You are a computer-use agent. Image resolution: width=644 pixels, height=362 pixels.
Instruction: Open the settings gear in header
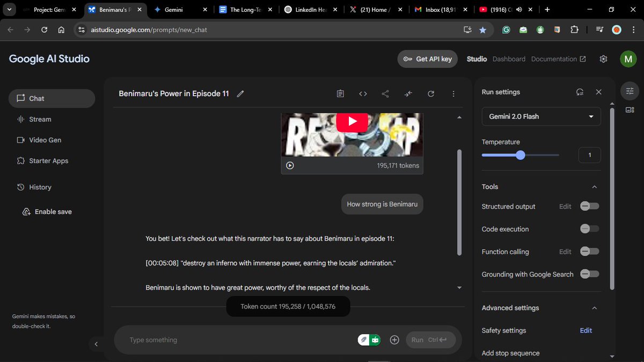(603, 59)
